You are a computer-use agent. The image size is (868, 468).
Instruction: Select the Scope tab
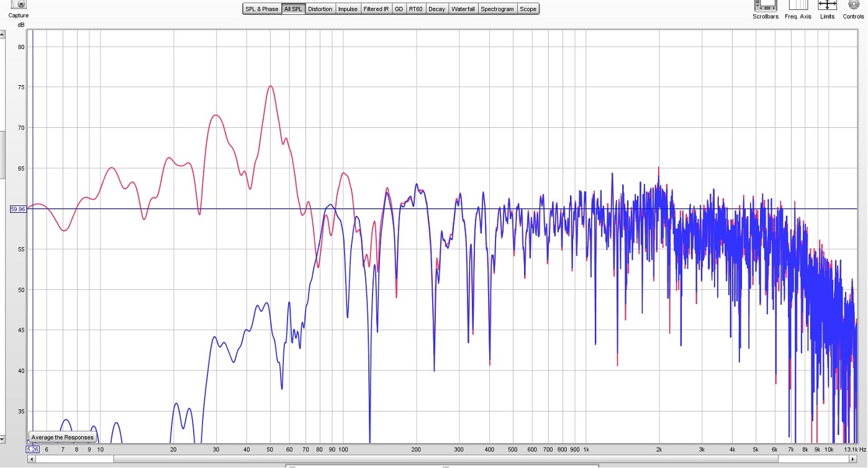(x=528, y=9)
